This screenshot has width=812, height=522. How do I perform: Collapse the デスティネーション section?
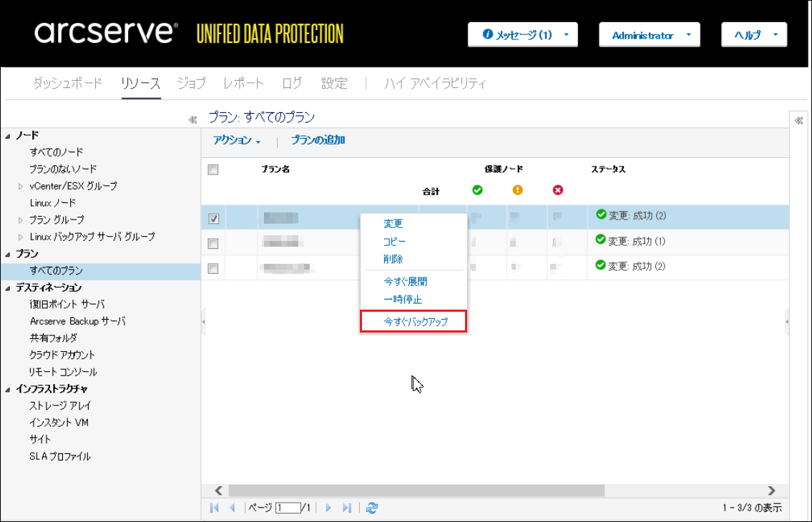[8, 288]
